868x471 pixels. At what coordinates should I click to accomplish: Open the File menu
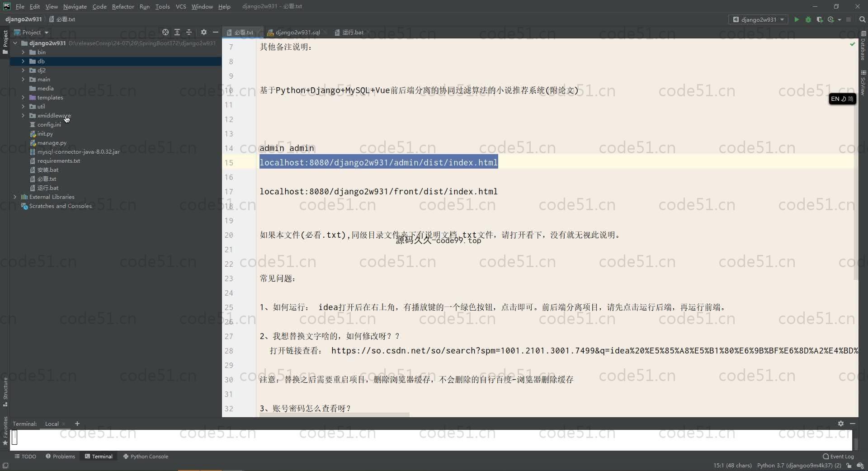(20, 6)
